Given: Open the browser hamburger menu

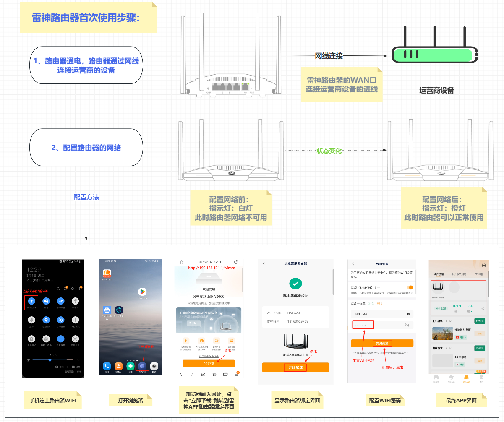Looking at the screenshot, I should [x=236, y=374].
